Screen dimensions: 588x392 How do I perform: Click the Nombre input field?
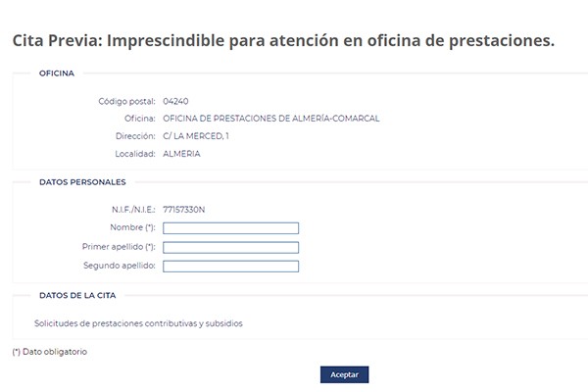230,228
